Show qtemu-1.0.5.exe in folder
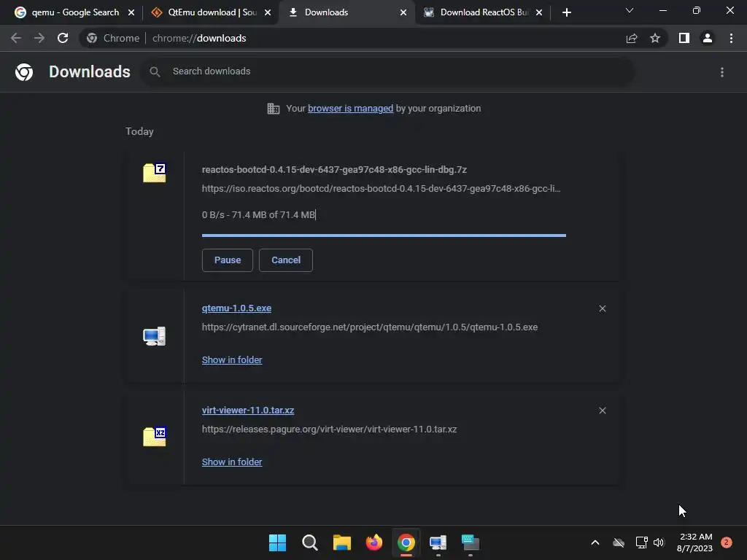The image size is (747, 560). point(232,360)
